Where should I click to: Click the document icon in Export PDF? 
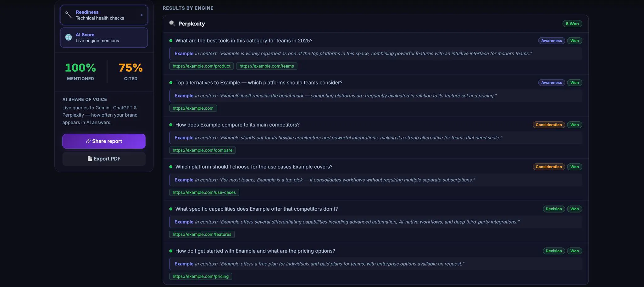tap(90, 159)
